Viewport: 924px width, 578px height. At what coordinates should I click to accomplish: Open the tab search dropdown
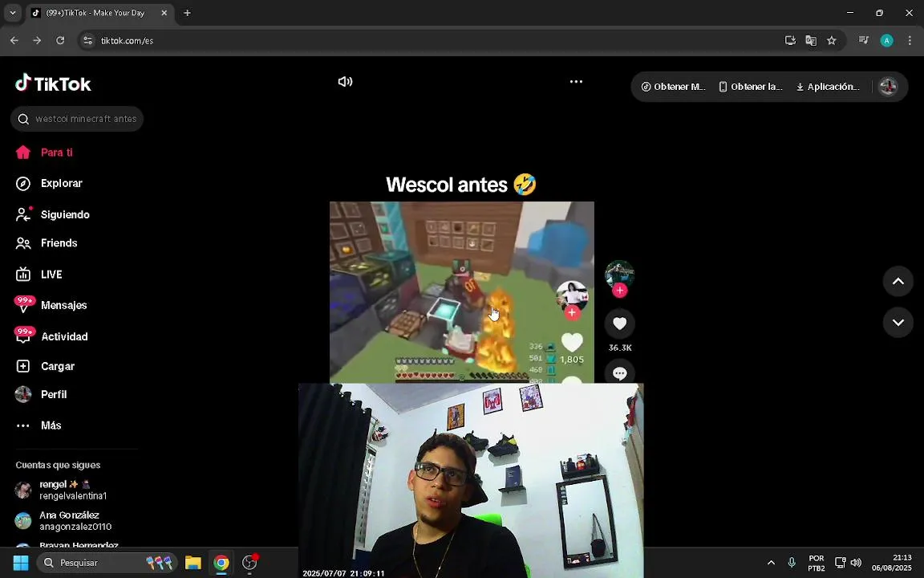[x=12, y=12]
